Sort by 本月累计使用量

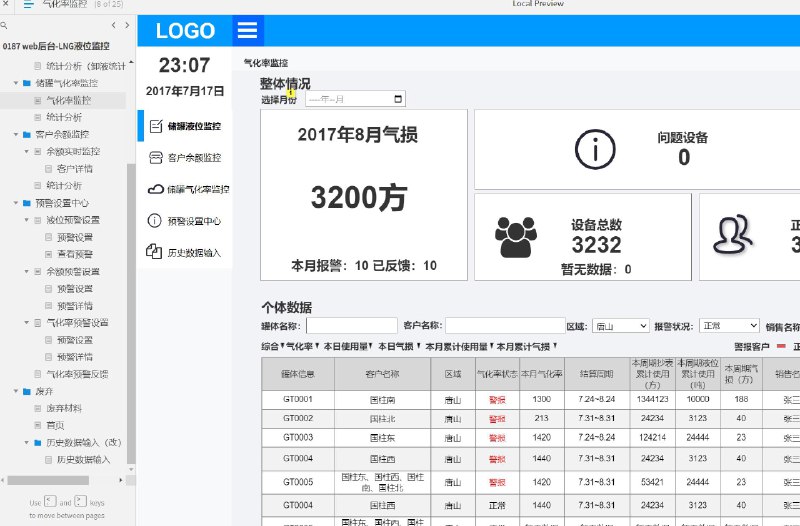[459, 347]
